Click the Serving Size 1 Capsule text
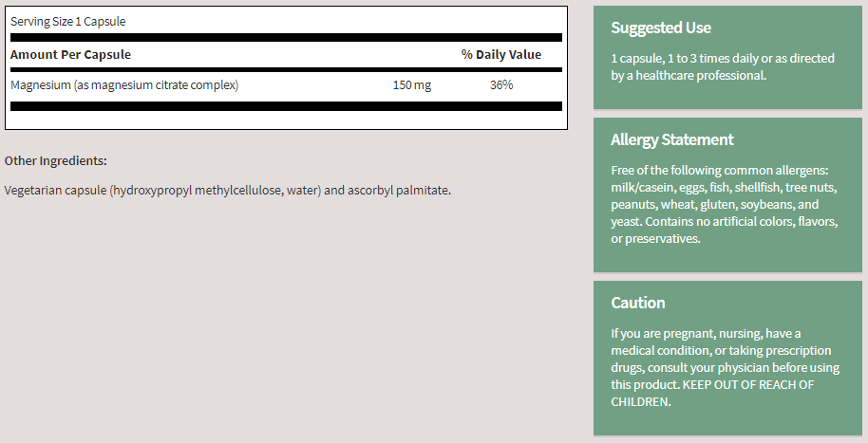Screen dimensions: 868x443 tap(67, 21)
